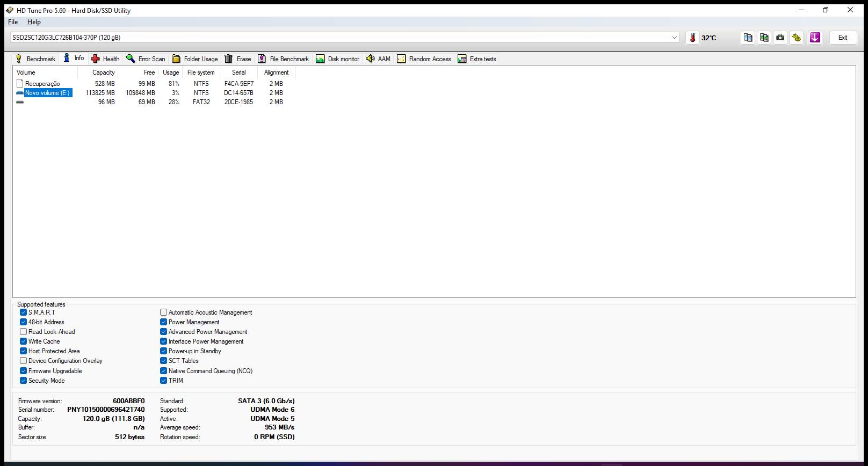Click the red cross Health icon
This screenshot has height=466, width=868.
(x=95, y=59)
